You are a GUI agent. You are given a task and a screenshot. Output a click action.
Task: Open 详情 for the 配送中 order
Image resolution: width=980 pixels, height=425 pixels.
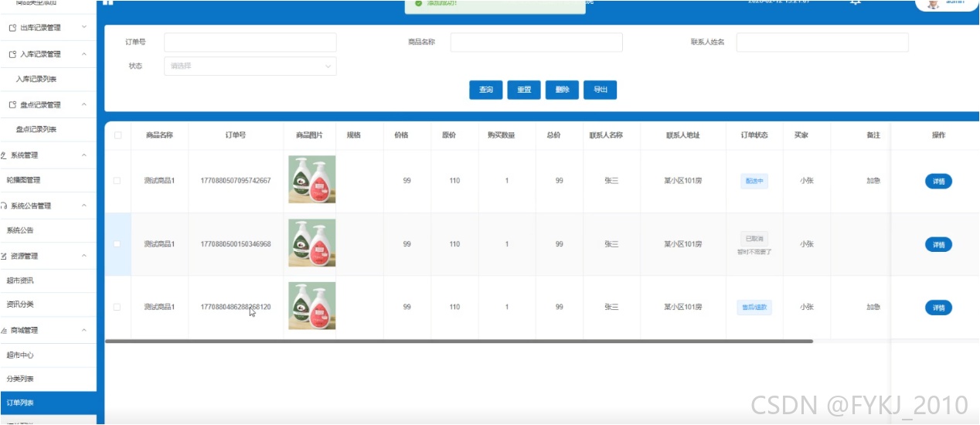pos(938,182)
